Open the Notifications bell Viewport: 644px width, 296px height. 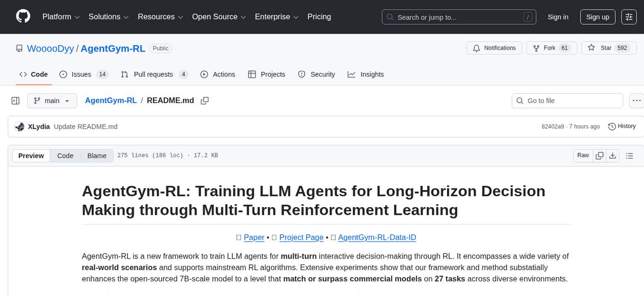coord(494,48)
